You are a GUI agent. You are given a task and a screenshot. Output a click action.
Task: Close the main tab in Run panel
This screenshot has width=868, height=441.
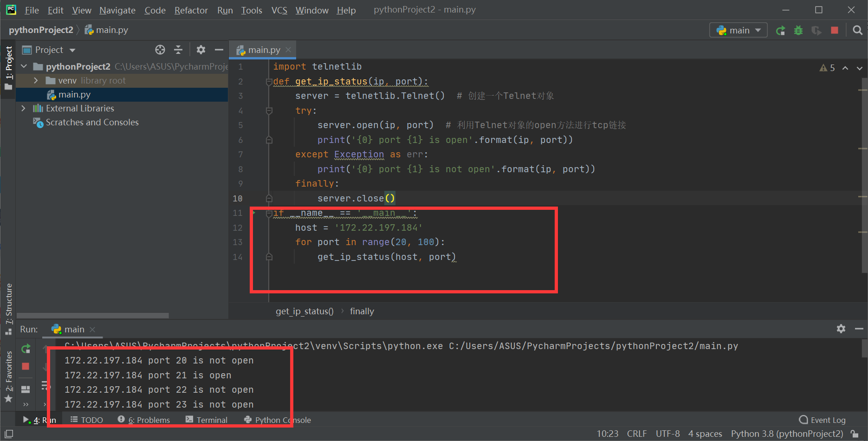coord(92,330)
